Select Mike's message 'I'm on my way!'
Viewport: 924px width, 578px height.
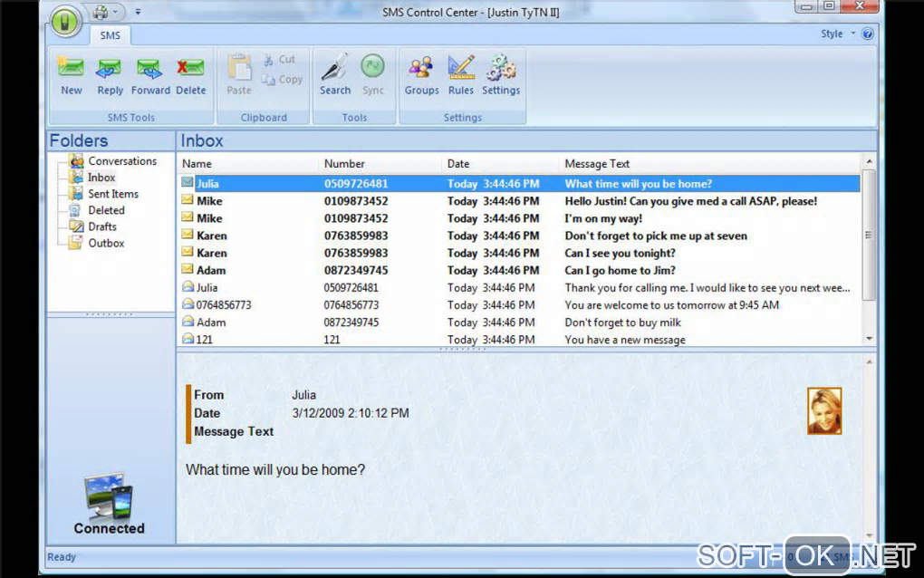pyautogui.click(x=518, y=218)
